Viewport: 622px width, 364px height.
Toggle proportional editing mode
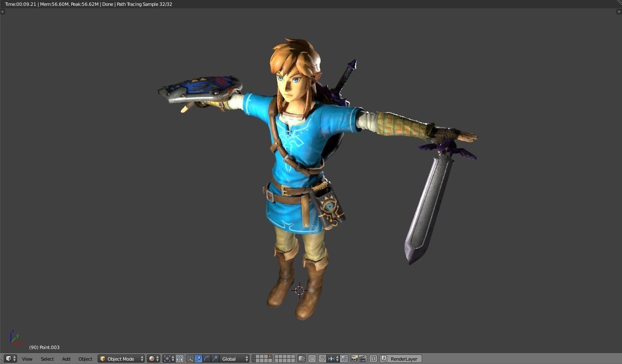pos(312,359)
